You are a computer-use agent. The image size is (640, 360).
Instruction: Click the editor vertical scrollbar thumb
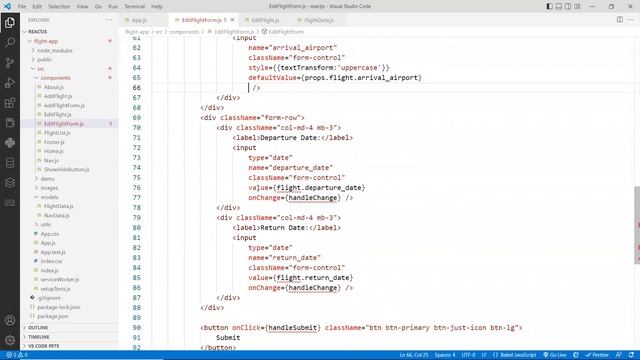(637, 225)
